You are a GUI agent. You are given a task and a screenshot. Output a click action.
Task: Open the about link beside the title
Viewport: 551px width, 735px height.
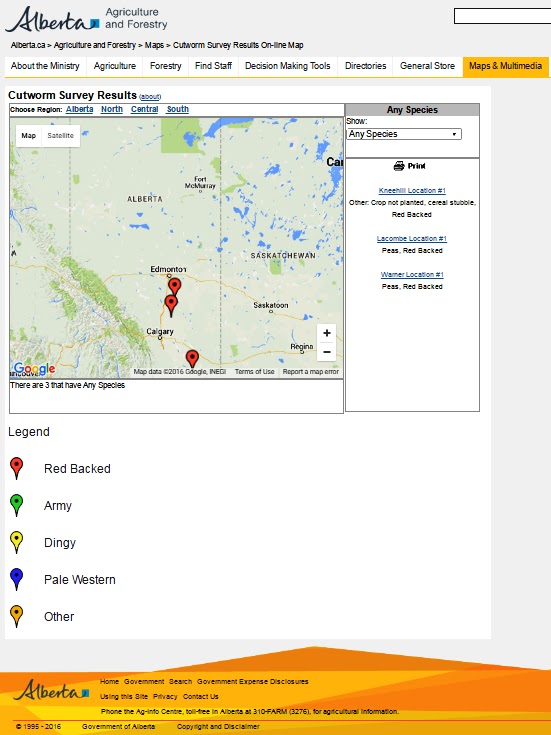(150, 97)
